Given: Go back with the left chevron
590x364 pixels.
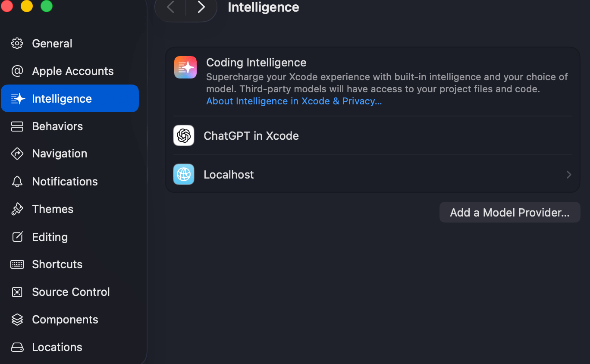Looking at the screenshot, I should tap(171, 7).
